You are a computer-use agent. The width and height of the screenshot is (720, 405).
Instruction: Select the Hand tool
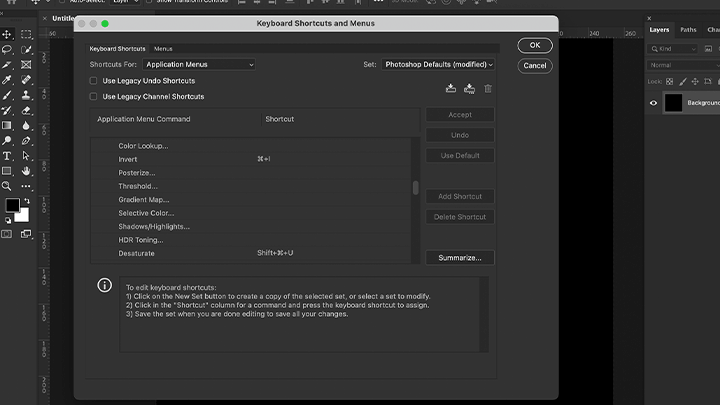(26, 171)
